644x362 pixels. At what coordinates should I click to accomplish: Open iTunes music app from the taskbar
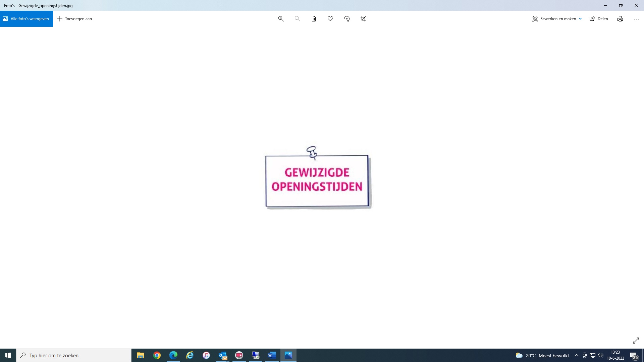(206, 355)
